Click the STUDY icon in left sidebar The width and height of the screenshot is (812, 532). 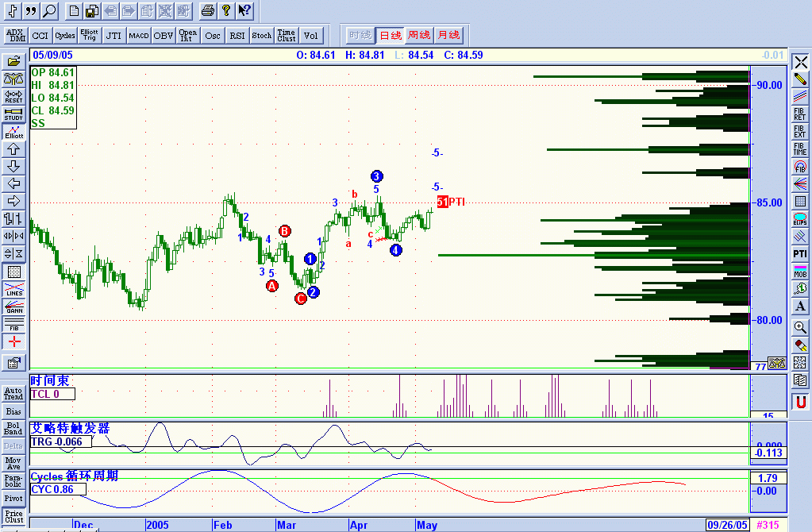13,114
